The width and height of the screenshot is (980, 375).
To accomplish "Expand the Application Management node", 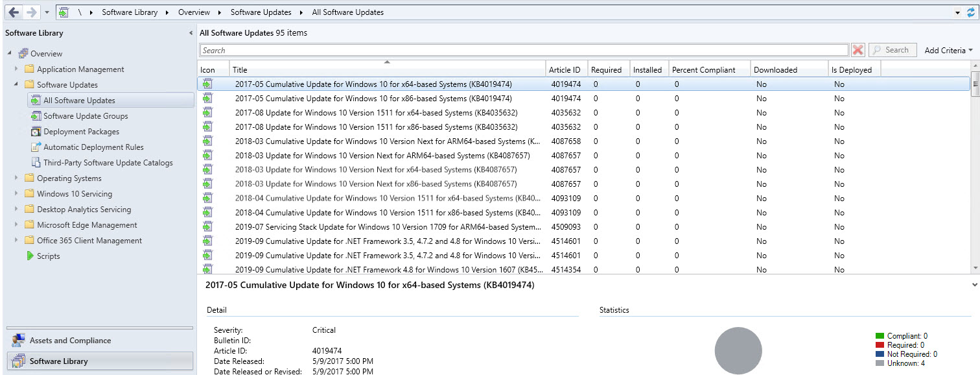I will [17, 69].
